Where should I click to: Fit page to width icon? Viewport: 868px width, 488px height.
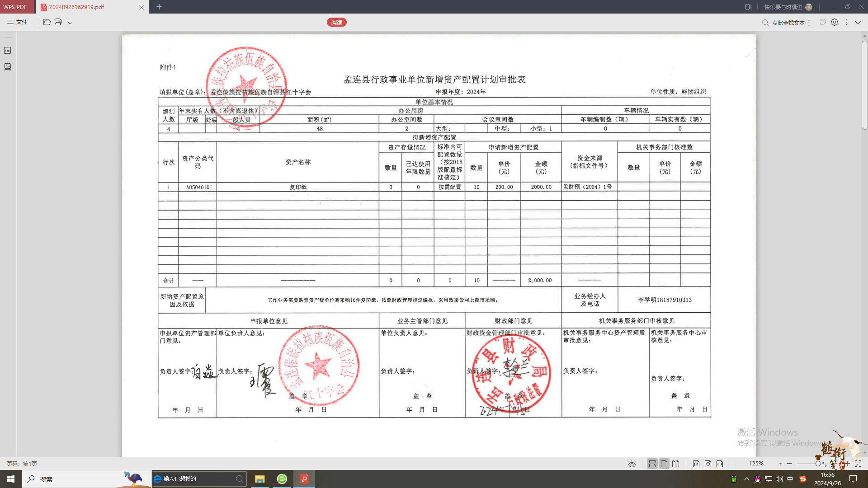click(720, 464)
